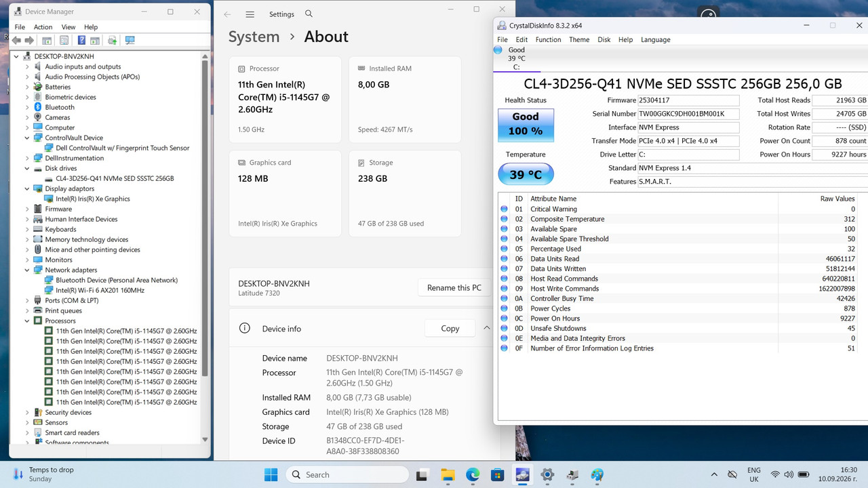Screen dimensions: 868x488
Task: Click the Forward arrow in Device Manager toolbar
Action: click(29, 41)
